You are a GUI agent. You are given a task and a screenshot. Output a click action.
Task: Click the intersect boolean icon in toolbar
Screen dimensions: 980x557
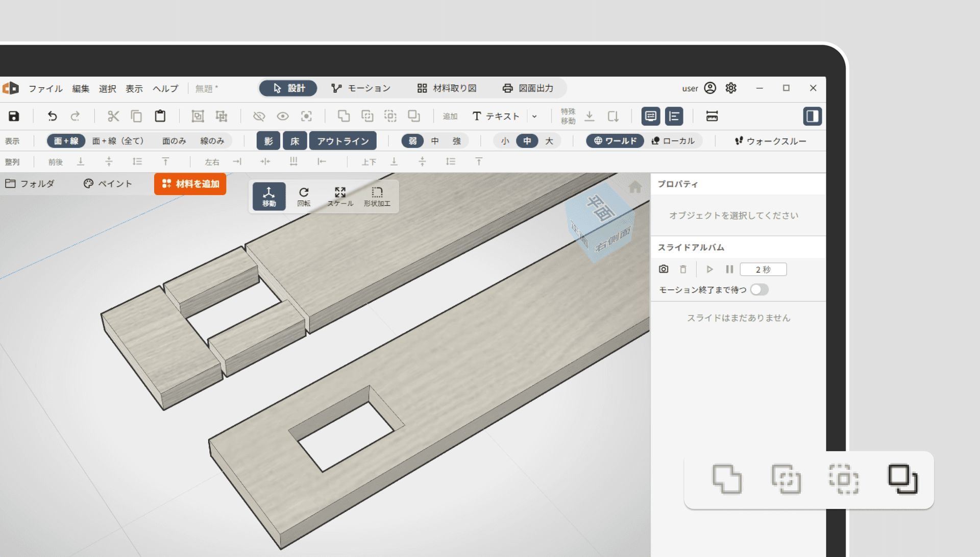(x=367, y=116)
